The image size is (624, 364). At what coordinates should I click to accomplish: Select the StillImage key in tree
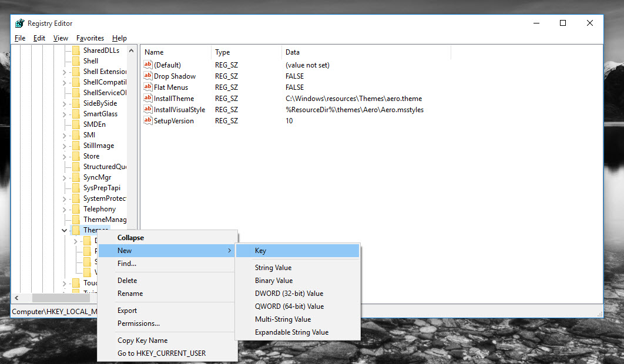98,146
